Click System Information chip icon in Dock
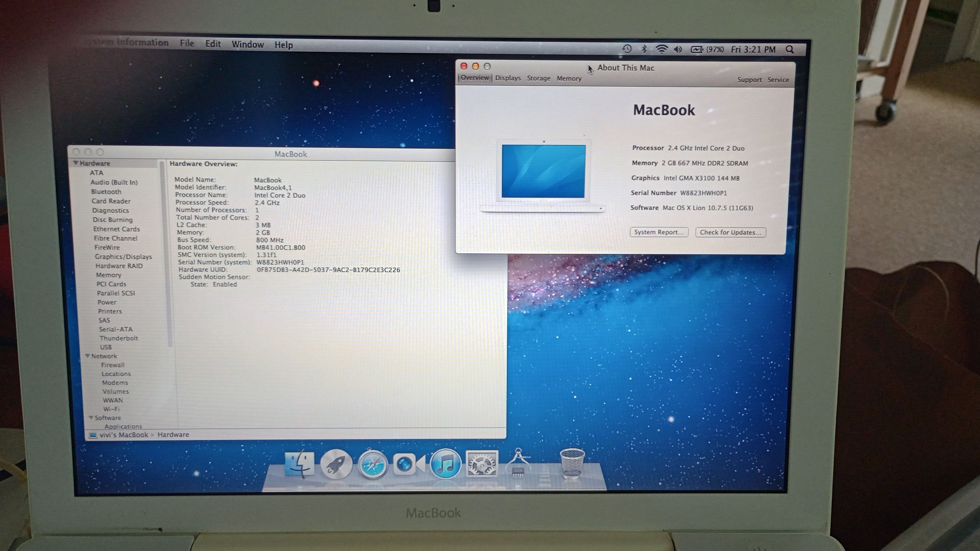980x551 pixels. pos(518,464)
